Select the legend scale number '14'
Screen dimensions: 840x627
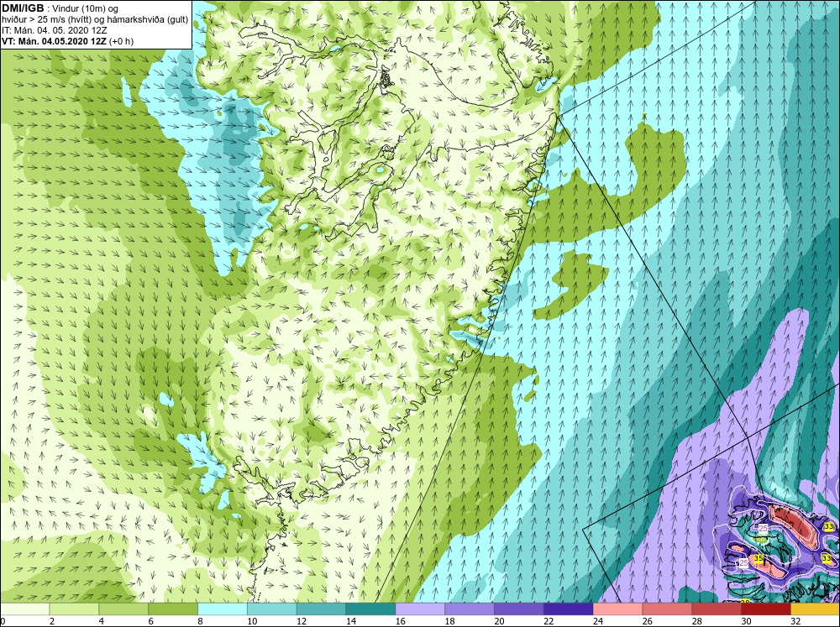(351, 621)
